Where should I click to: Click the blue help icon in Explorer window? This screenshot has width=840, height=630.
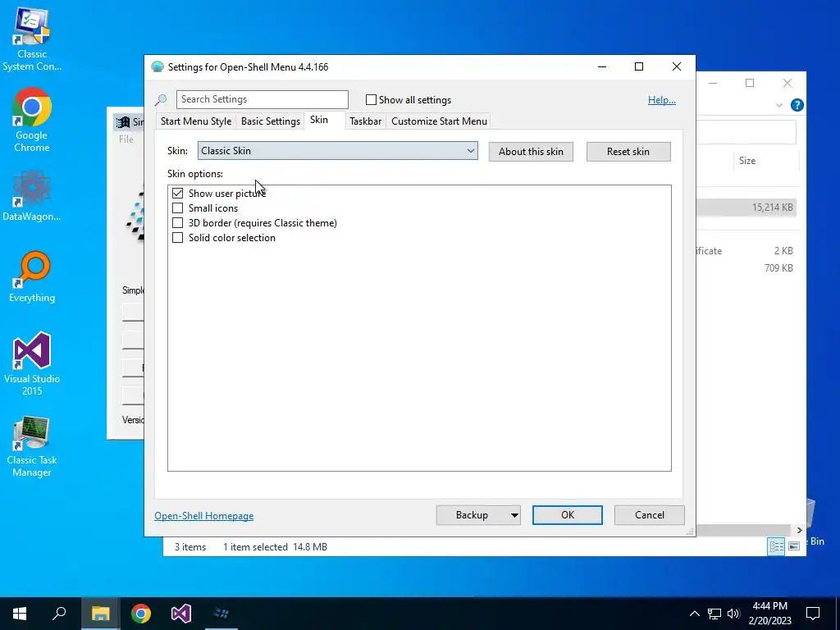(797, 105)
